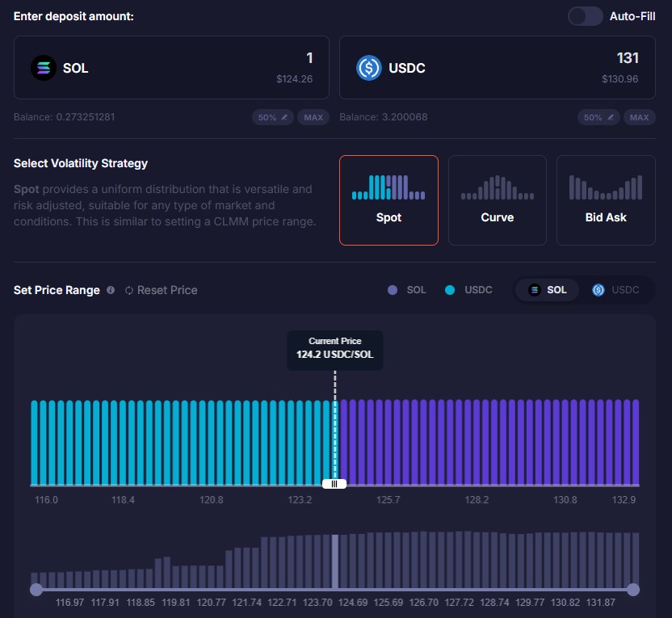The height and width of the screenshot is (618, 672).
Task: Click the current price handle on chart
Action: click(334, 483)
